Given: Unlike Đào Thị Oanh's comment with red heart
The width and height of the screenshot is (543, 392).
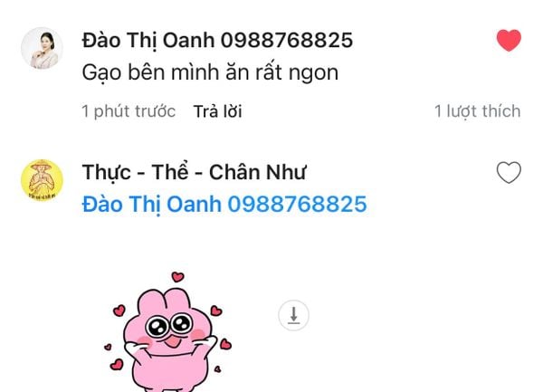Looking at the screenshot, I should 509,40.
